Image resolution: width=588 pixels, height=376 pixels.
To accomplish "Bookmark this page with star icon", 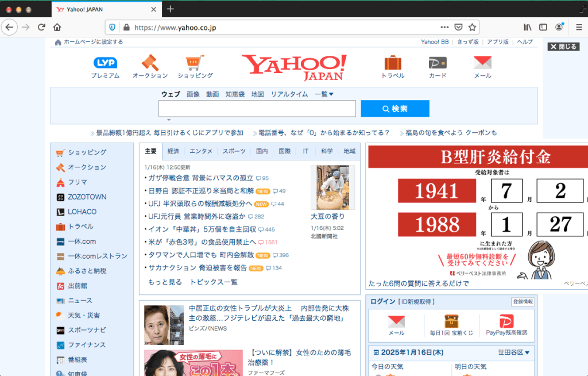I will 472,27.
